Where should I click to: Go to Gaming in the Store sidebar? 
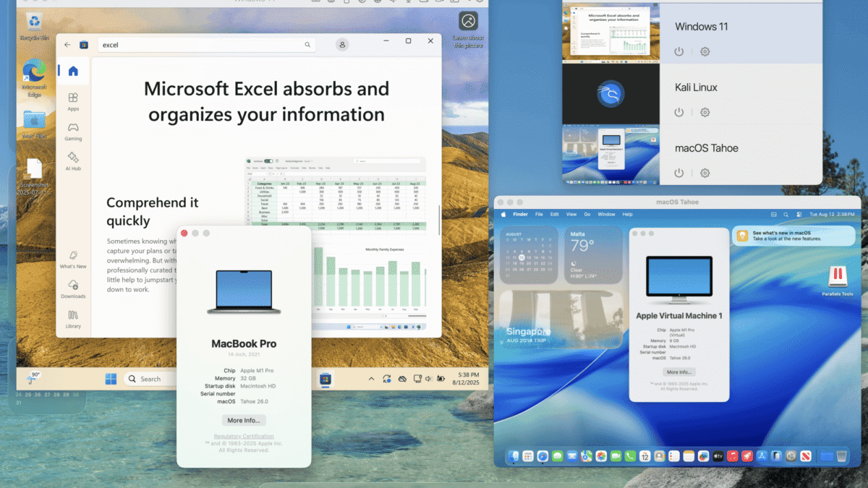[x=73, y=131]
